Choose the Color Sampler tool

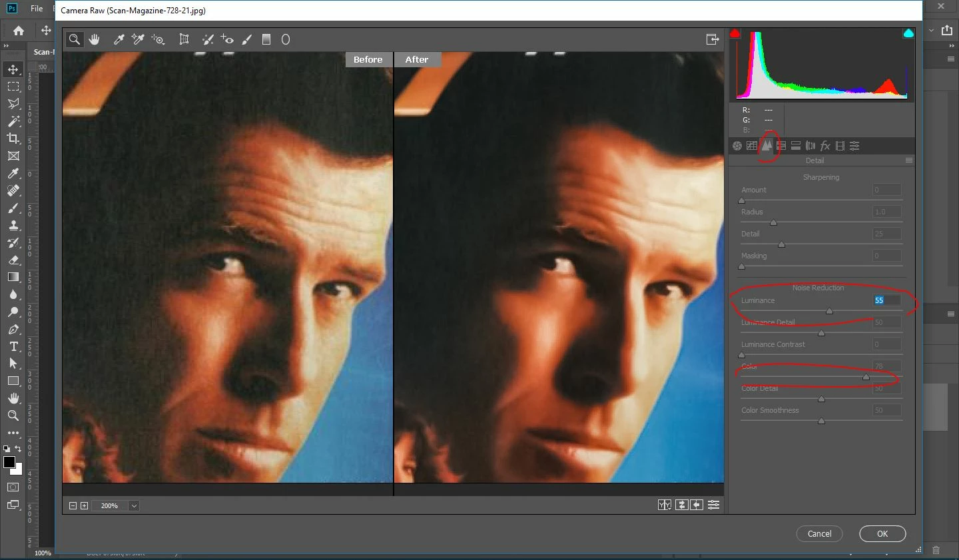(138, 39)
